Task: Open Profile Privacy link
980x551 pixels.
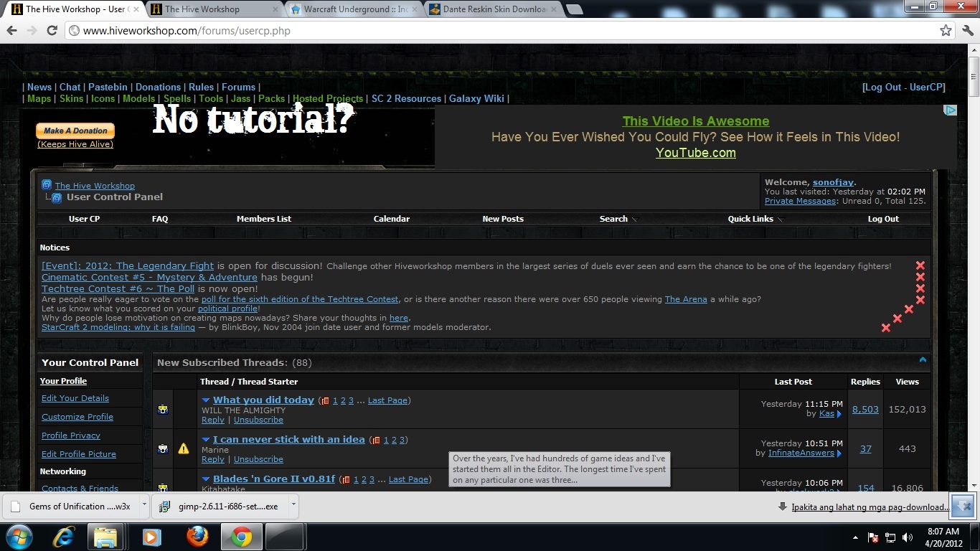Action: pyautogui.click(x=71, y=435)
